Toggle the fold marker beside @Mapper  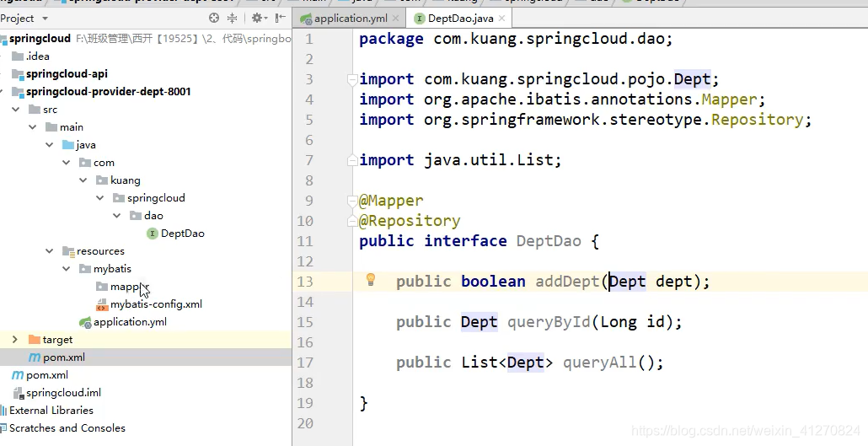pyautogui.click(x=352, y=201)
